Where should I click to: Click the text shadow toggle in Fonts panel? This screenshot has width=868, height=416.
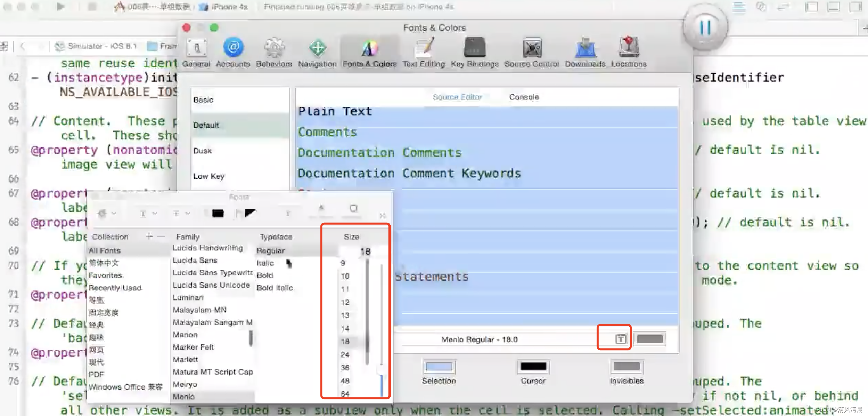click(288, 213)
